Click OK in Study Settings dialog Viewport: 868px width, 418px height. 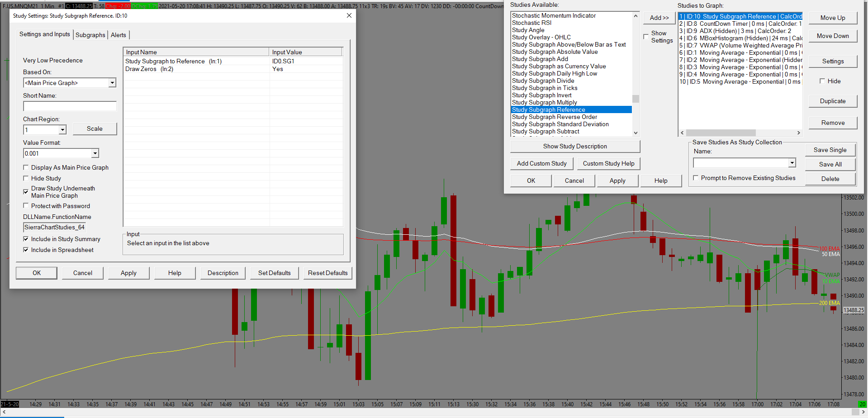37,273
